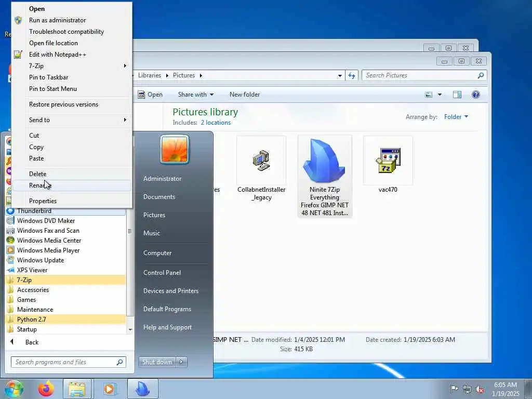Image resolution: width=532 pixels, height=399 pixels.
Task: Click the administrator shield icon
Action: click(x=18, y=20)
